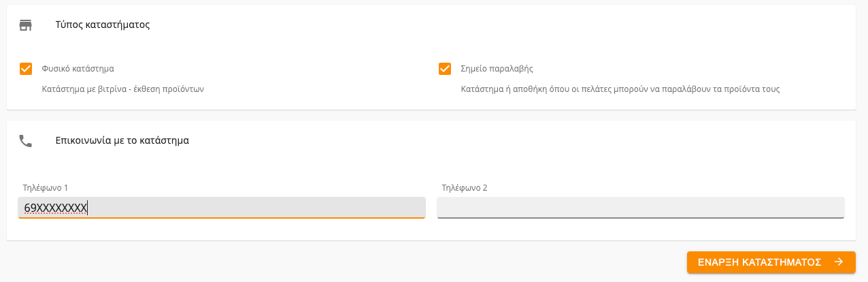The width and height of the screenshot is (868, 282).
Task: Focus the empty Τηλέφωνο 2 input field
Action: [641, 208]
